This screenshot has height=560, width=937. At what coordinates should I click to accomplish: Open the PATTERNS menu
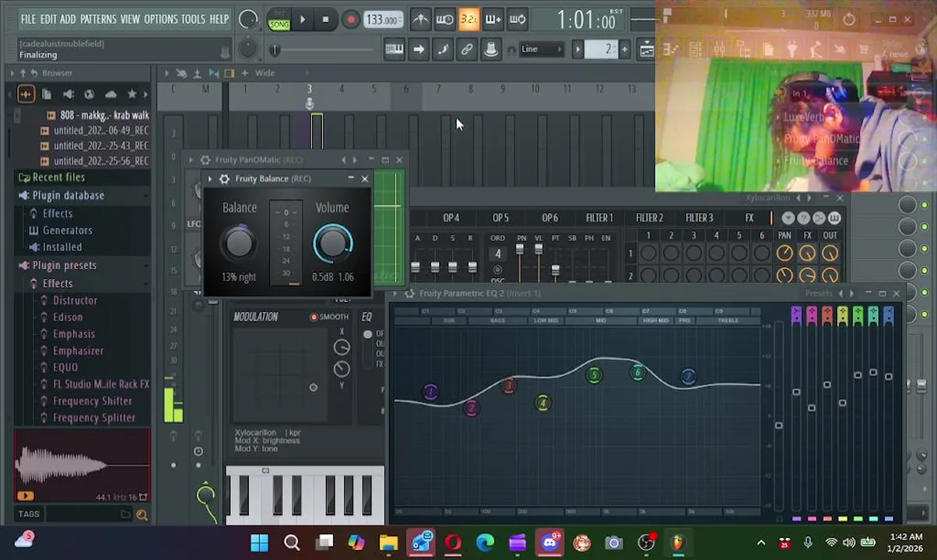tap(98, 19)
